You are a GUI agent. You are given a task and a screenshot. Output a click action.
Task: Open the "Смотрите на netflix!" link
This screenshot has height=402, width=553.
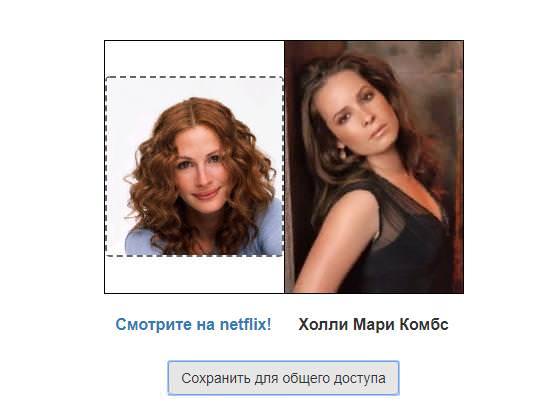(193, 324)
